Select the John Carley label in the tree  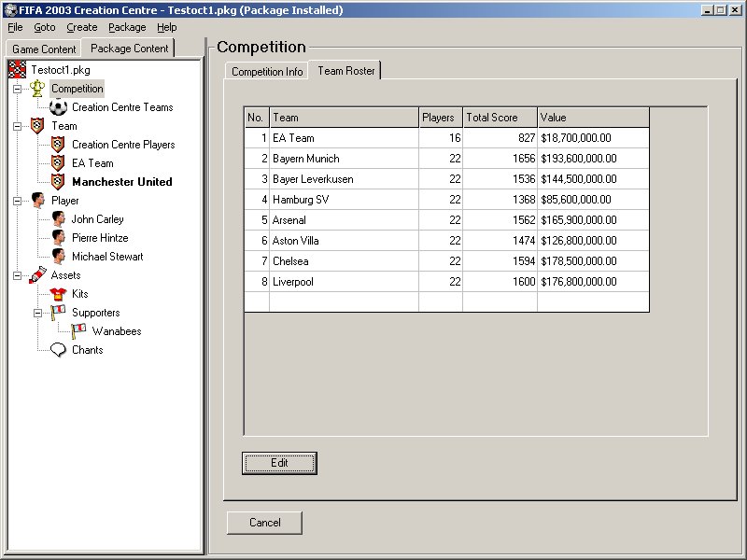98,219
